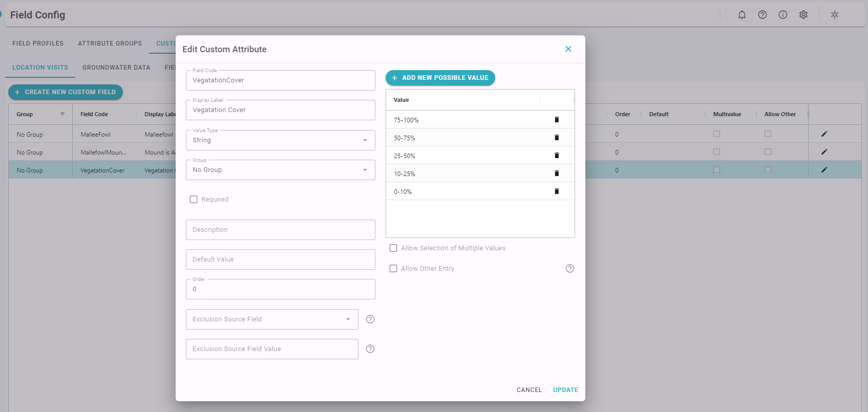Click the Cancel button

pyautogui.click(x=529, y=390)
